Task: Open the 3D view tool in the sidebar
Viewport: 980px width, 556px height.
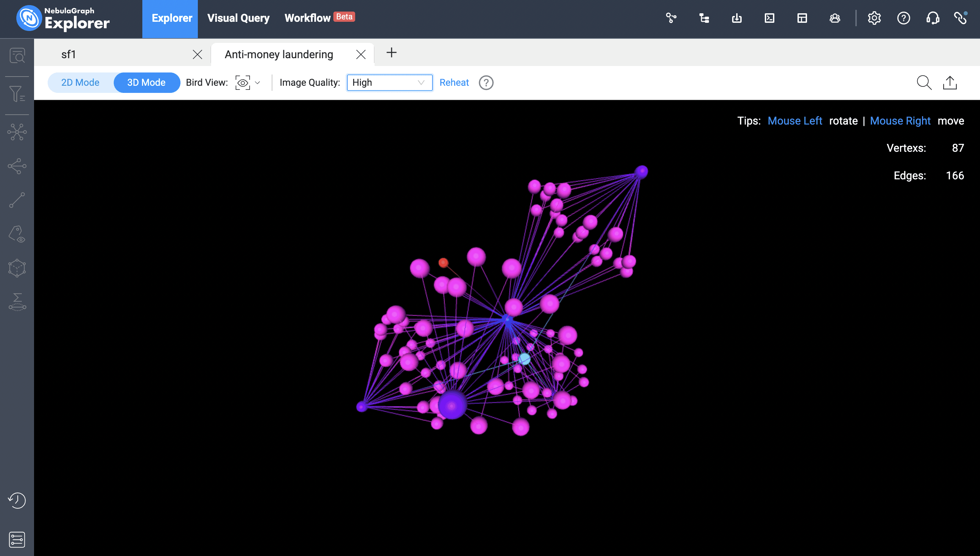Action: [x=17, y=267]
